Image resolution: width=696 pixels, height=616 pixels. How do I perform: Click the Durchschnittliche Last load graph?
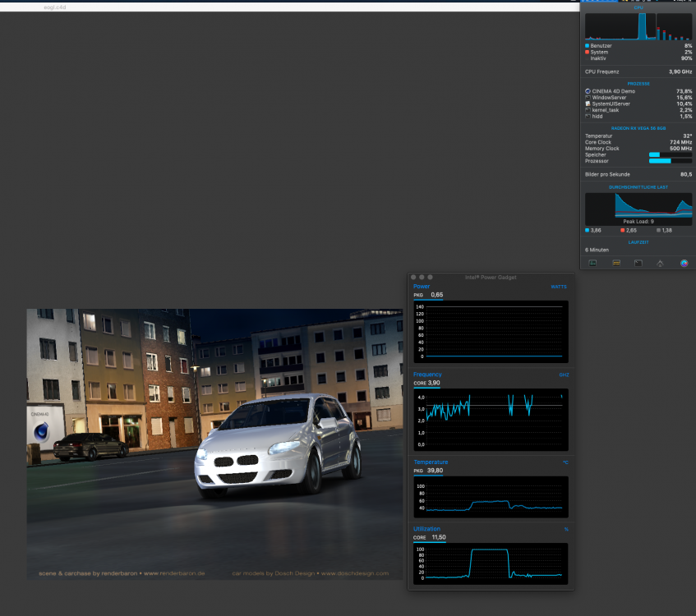click(638, 209)
